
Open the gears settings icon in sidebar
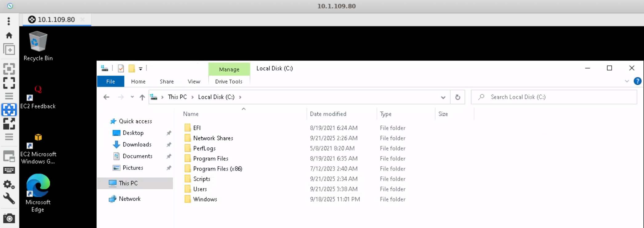9,185
